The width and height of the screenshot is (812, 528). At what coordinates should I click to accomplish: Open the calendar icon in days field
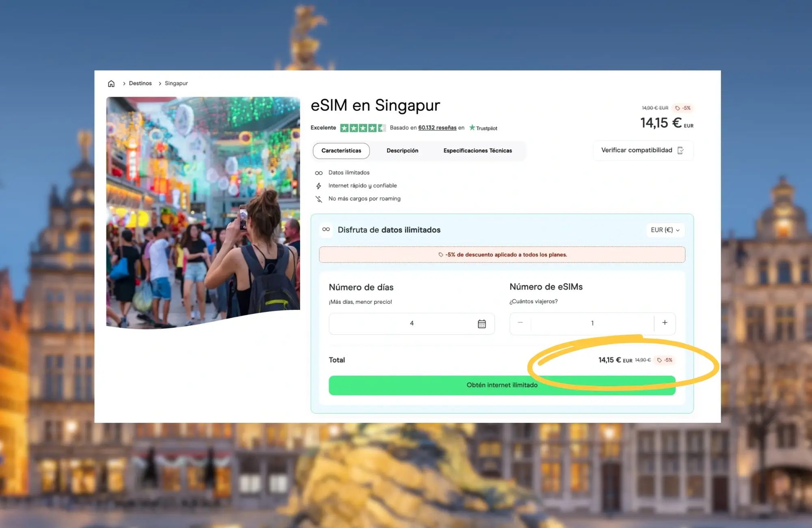(x=482, y=324)
